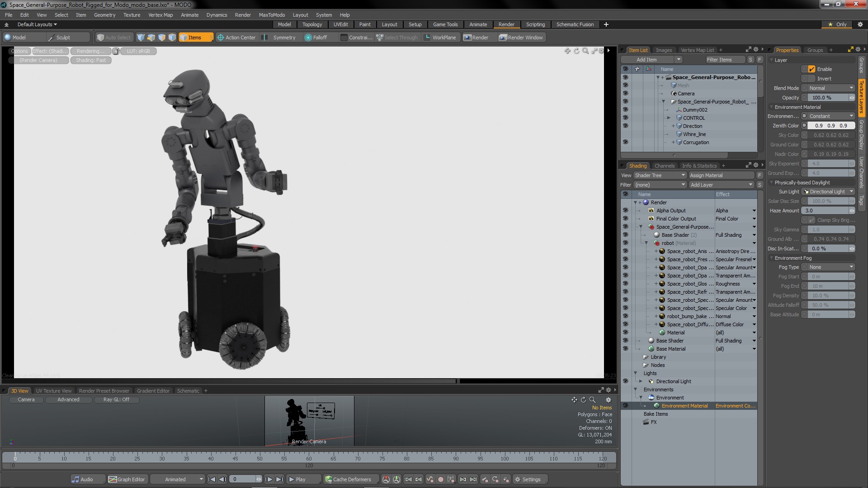
Task: Toggle visibility of Environment Material
Action: (x=625, y=406)
